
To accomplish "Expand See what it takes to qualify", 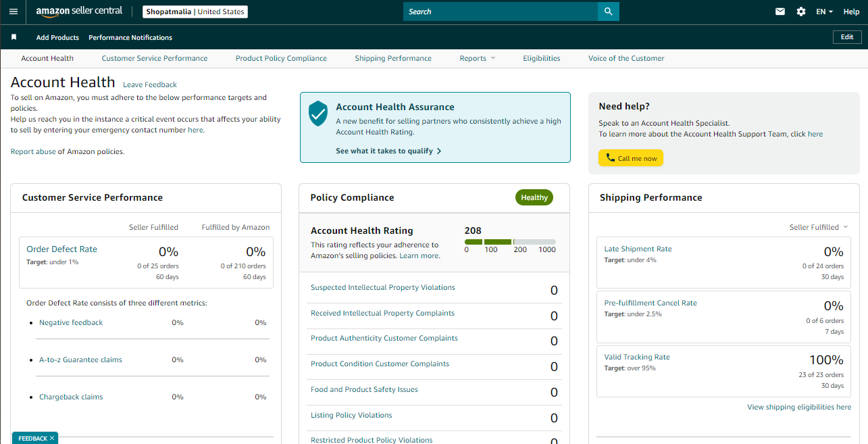I will 388,151.
